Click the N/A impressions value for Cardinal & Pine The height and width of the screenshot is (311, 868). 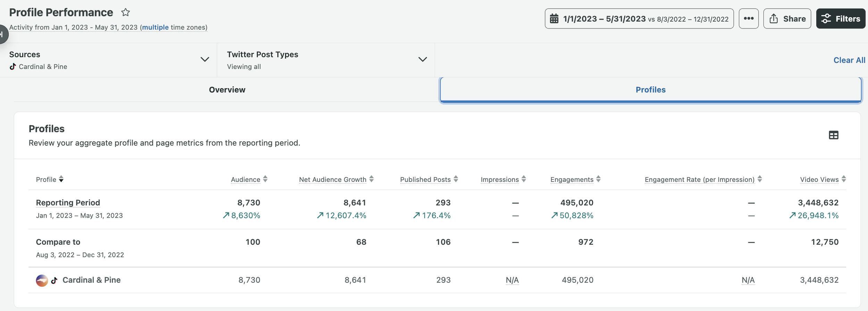click(512, 280)
